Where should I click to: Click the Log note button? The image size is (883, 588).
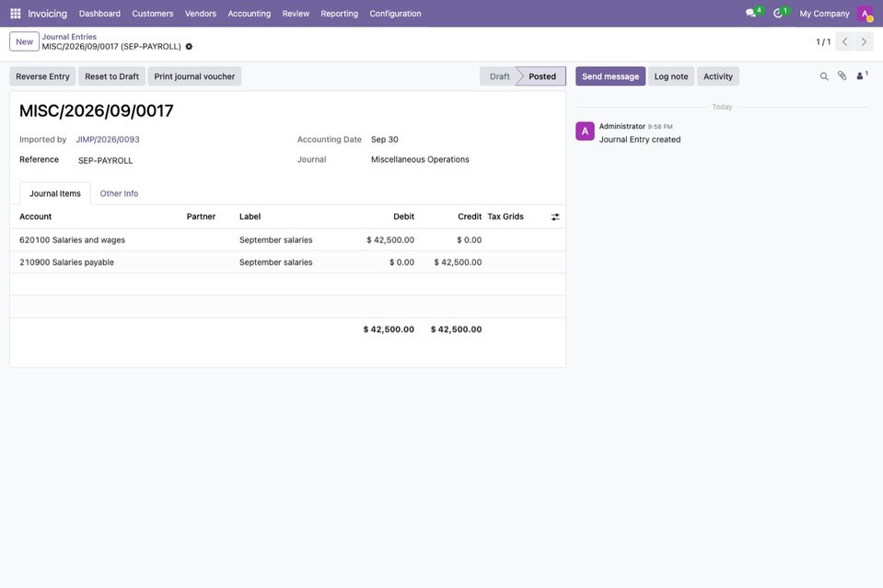(671, 76)
